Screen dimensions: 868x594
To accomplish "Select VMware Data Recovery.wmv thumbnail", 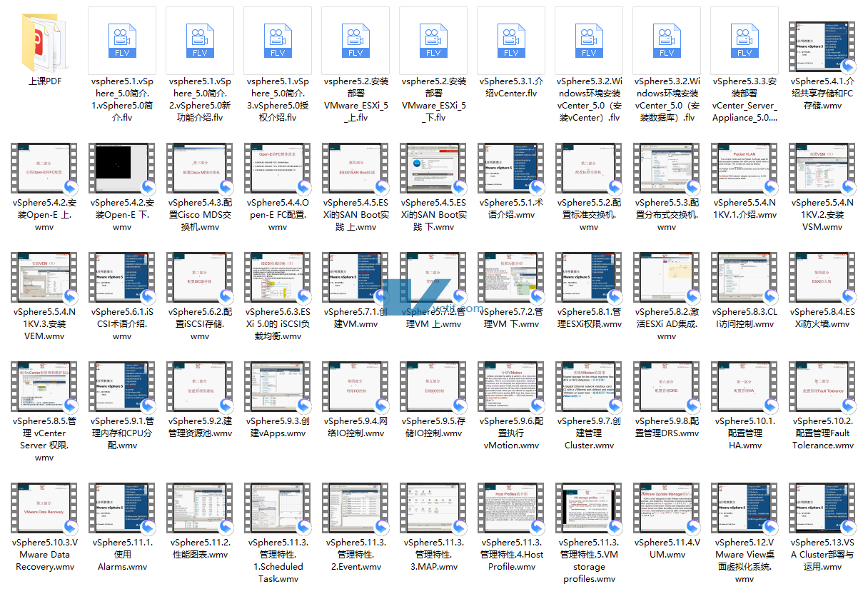I will [44, 508].
